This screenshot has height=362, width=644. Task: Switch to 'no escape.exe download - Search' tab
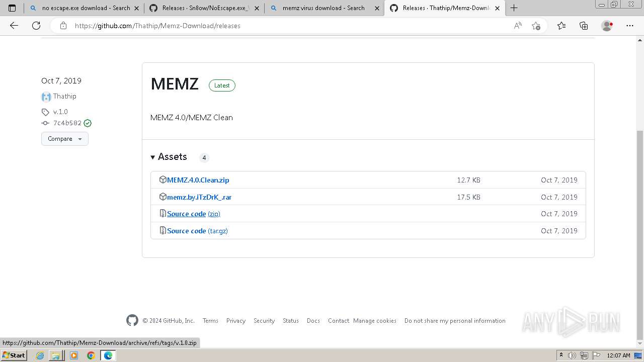(84, 8)
